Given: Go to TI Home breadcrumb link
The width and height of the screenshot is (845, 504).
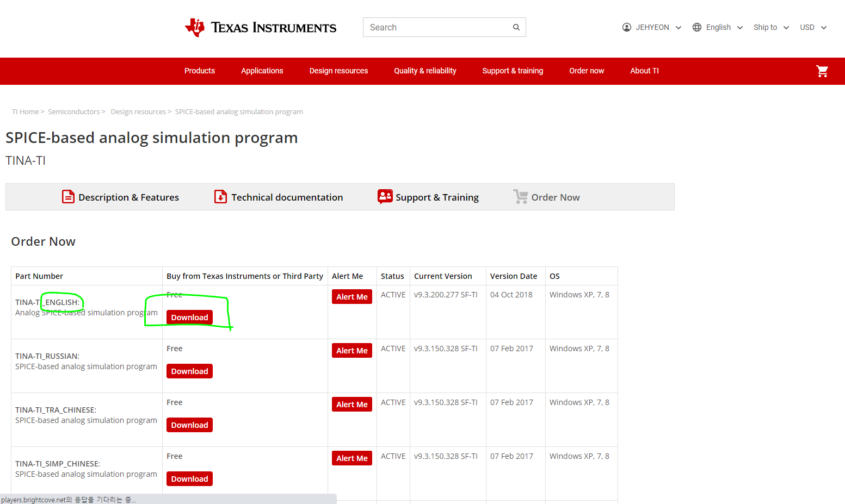Looking at the screenshot, I should (26, 111).
